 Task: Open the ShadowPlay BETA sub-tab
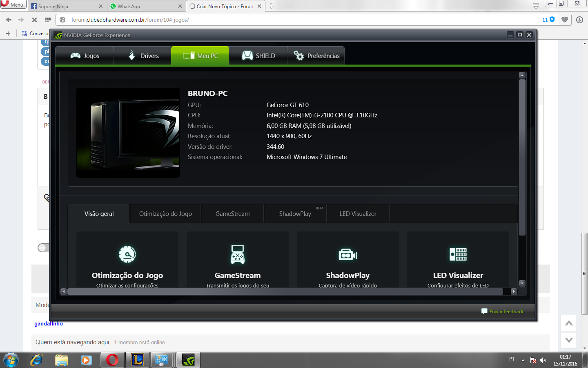295,214
